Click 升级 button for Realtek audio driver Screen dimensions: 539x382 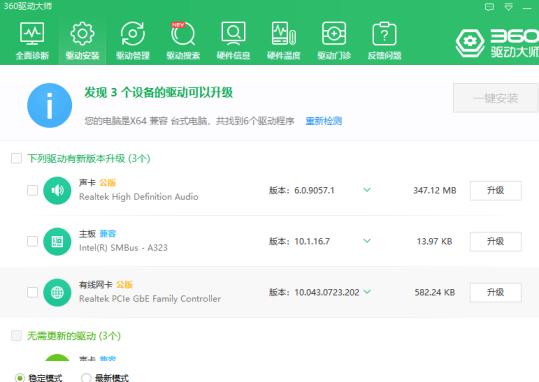pos(495,190)
